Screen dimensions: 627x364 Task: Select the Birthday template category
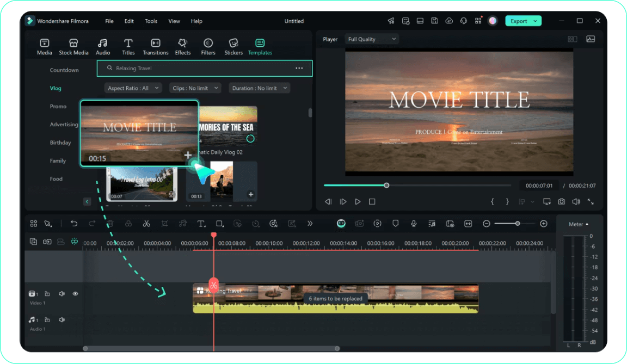(x=60, y=143)
